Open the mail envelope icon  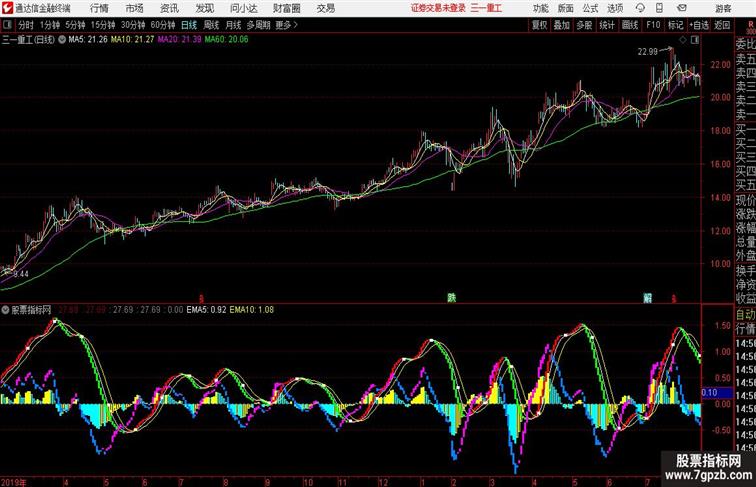pyautogui.click(x=682, y=8)
